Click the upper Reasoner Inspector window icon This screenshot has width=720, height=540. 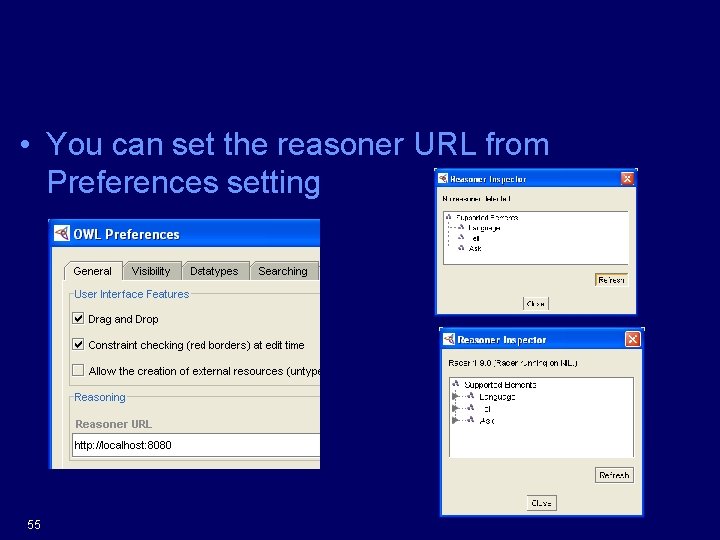pyautogui.click(x=443, y=178)
